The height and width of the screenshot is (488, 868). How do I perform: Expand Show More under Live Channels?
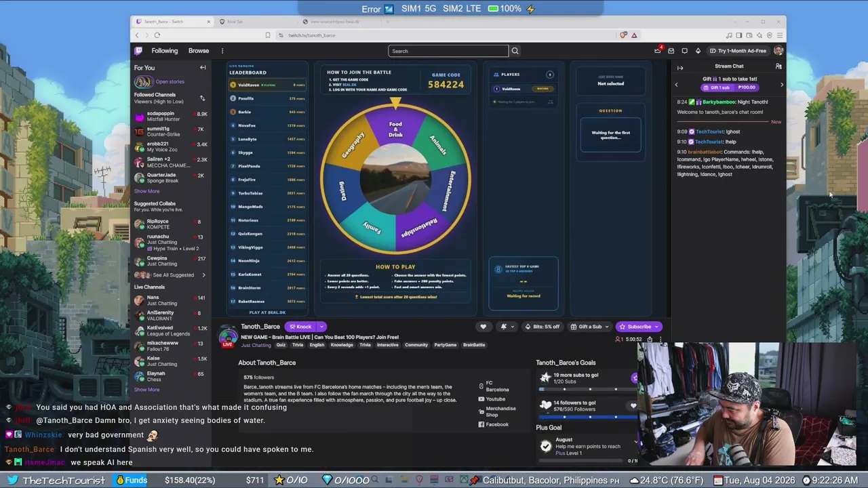pos(146,390)
